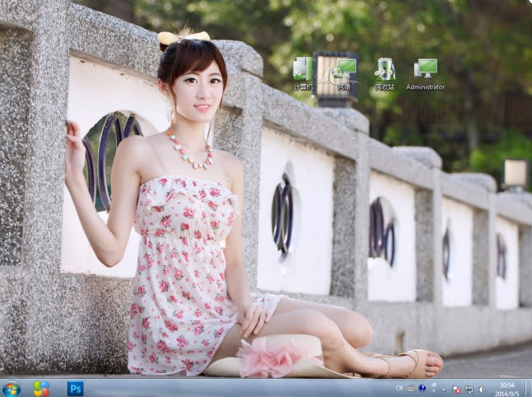This screenshot has height=397, width=532.
Task: Select the 网络 desktop icon
Action: (x=344, y=73)
